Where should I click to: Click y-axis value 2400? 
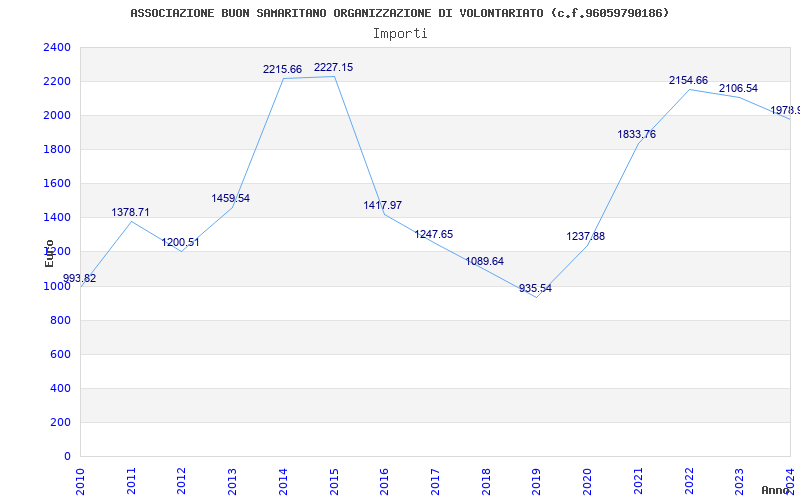(57, 47)
